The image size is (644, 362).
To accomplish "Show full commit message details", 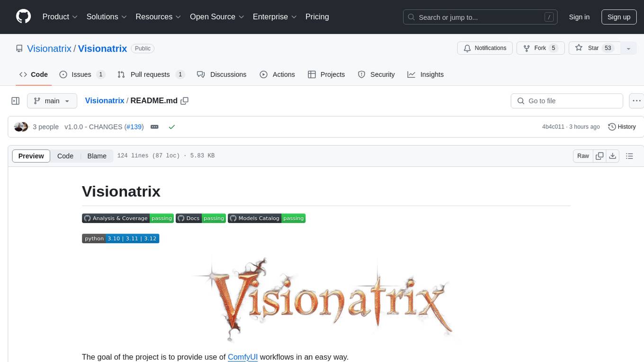I will 154,127.
